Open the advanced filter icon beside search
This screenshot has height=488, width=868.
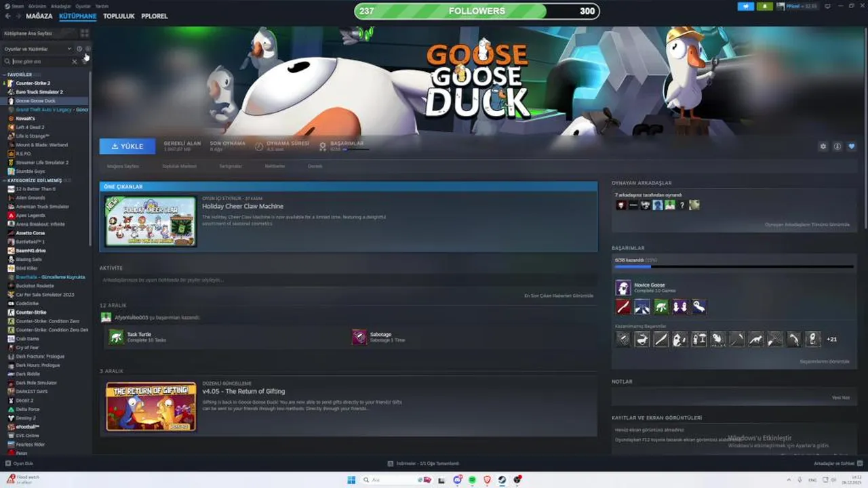(x=85, y=61)
